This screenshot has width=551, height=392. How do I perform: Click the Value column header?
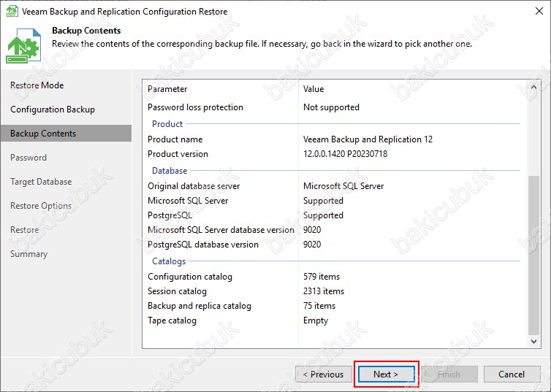(x=313, y=89)
